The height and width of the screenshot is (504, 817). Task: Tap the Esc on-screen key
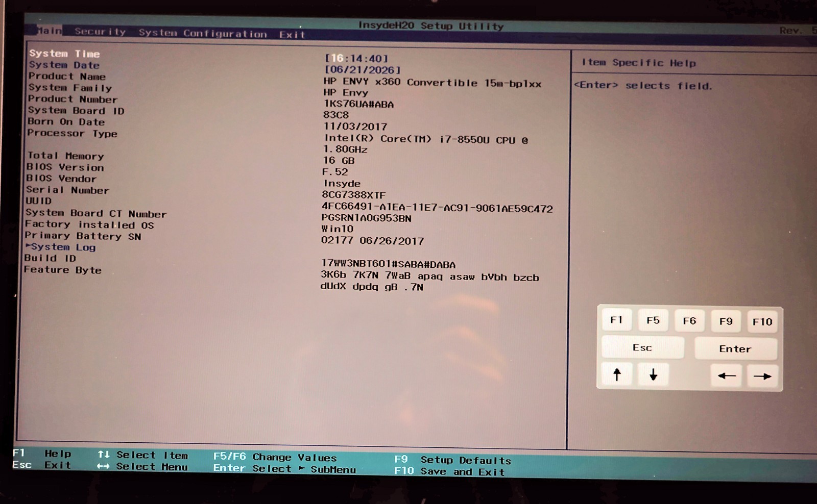click(642, 347)
